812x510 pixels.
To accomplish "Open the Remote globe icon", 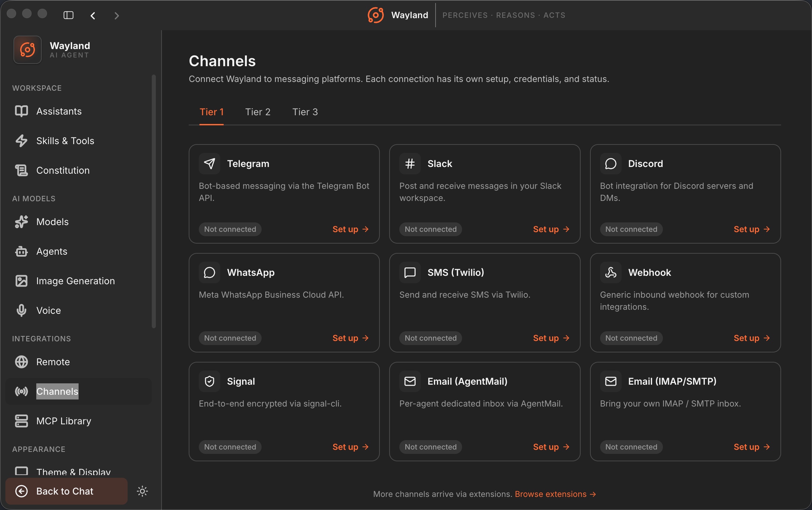I will tap(21, 362).
